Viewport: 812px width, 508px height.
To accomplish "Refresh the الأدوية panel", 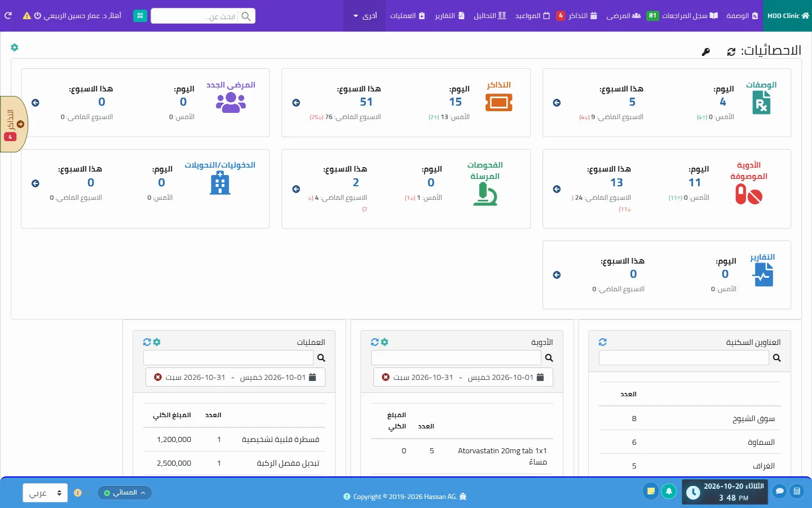I will click(375, 342).
